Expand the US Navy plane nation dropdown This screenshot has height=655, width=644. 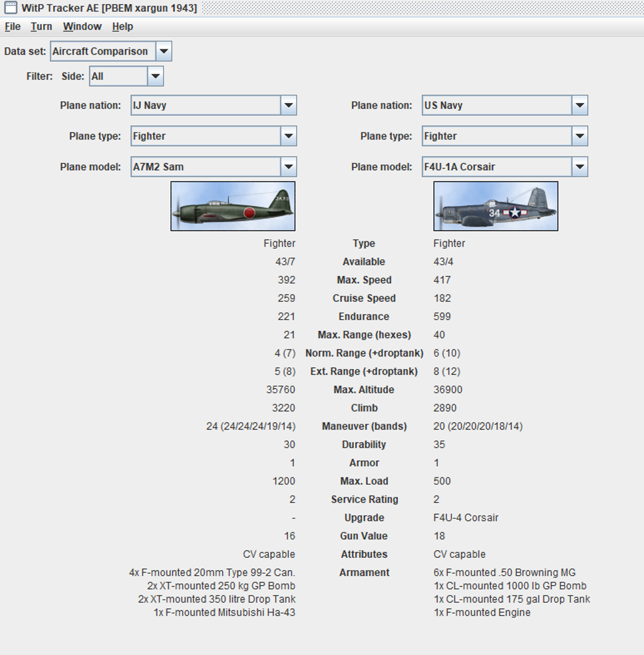pos(579,105)
